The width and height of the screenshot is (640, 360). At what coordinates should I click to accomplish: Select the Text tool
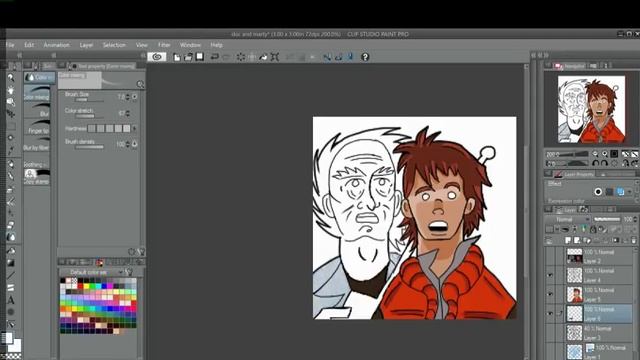[11, 300]
